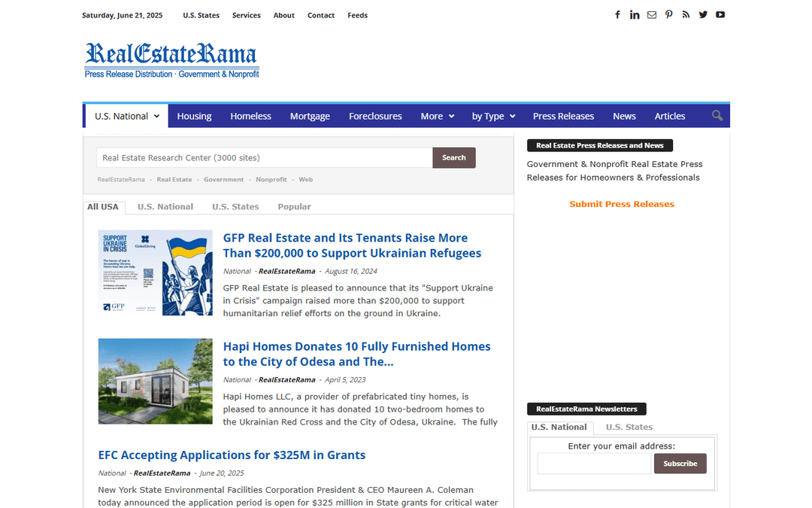Open the Housing nav item
Image resolution: width=812 pixels, height=508 pixels.
pyautogui.click(x=194, y=116)
